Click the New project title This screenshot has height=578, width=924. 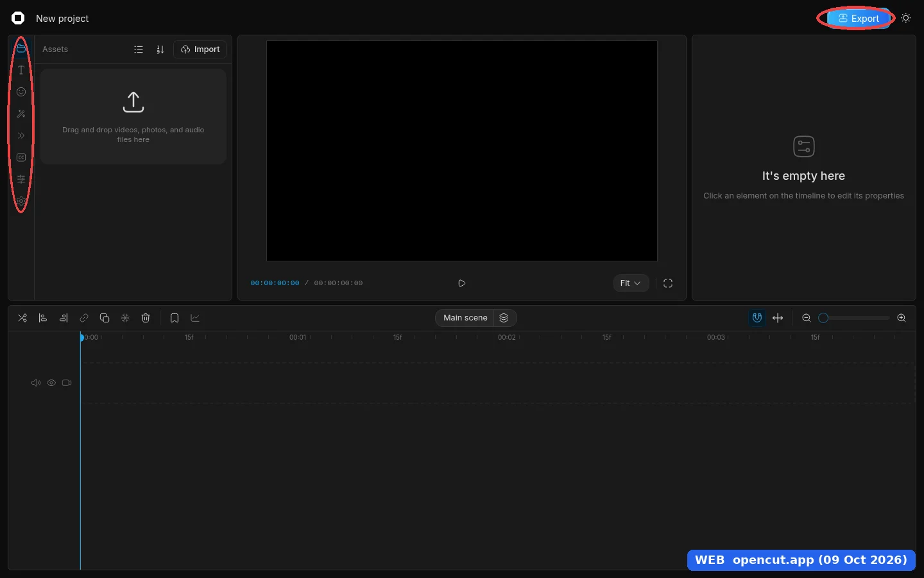(62, 19)
